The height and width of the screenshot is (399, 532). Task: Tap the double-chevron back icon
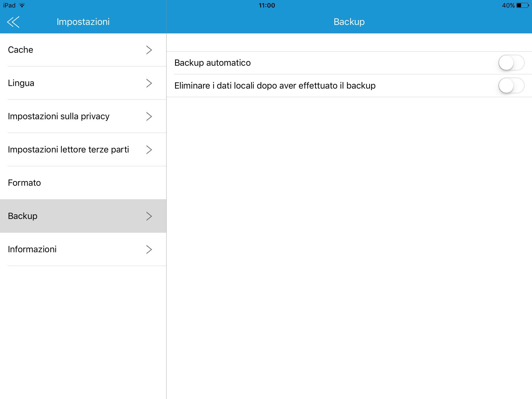(13, 22)
